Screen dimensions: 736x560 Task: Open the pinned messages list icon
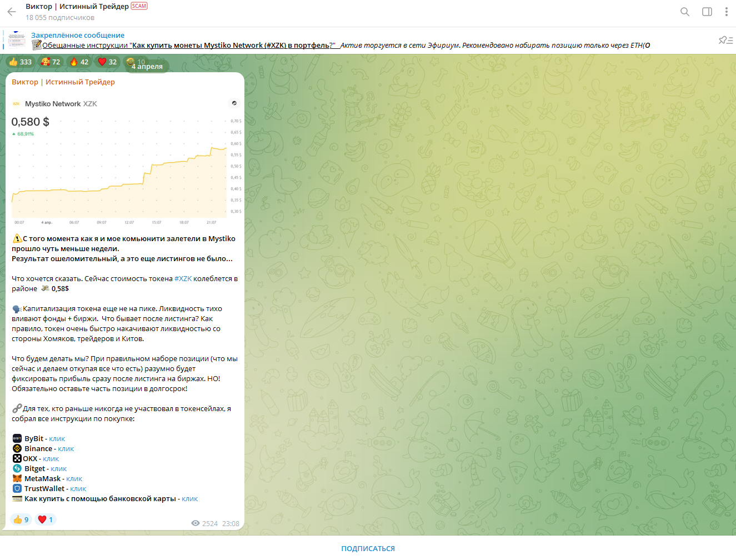[725, 40]
